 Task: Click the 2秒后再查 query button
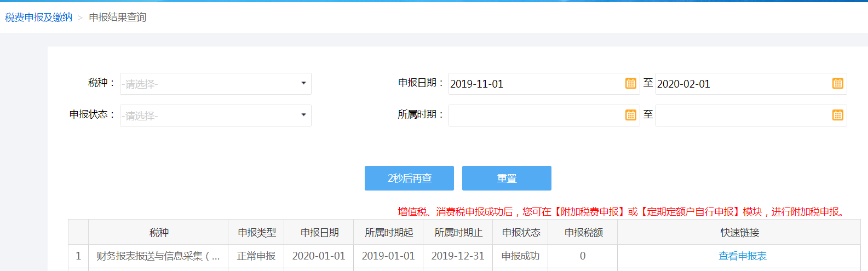coord(409,178)
